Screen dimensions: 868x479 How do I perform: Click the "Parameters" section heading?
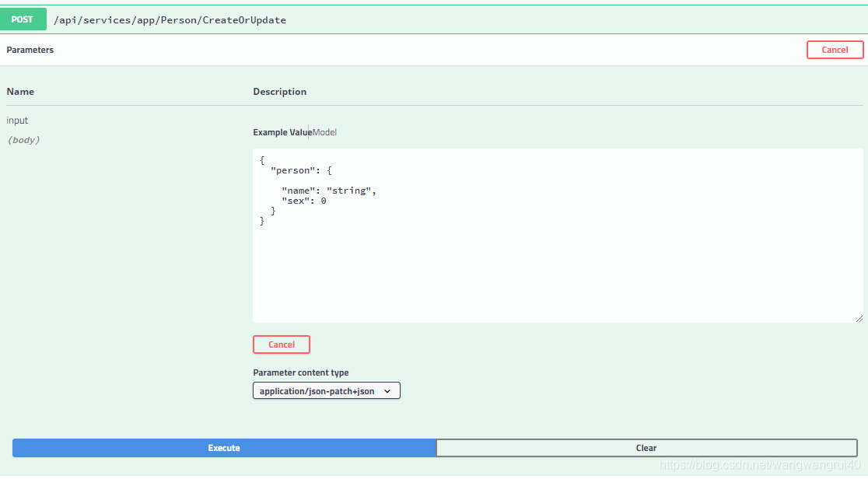(x=30, y=50)
